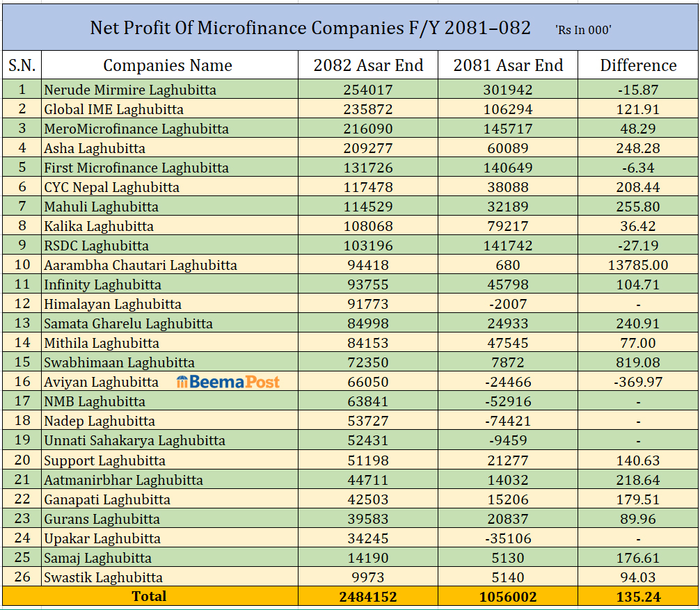
Task: Select Nadep Laghubitta's 2081 value -74421
Action: click(x=508, y=421)
